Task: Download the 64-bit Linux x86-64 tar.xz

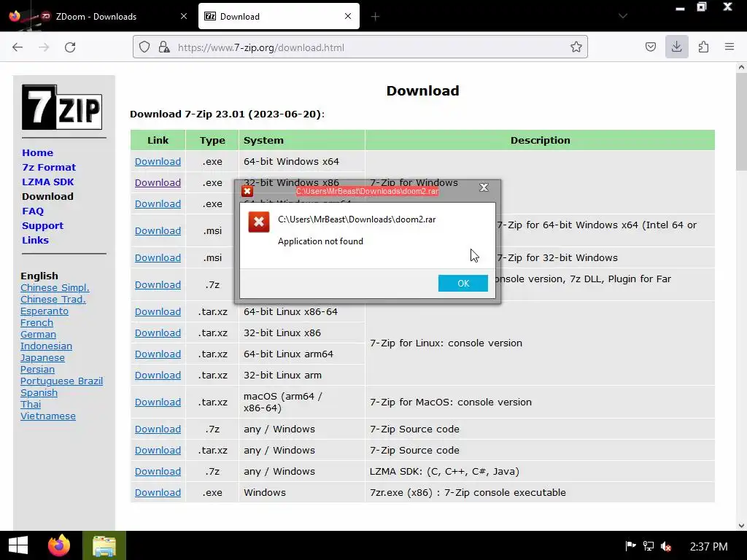Action: tap(158, 311)
